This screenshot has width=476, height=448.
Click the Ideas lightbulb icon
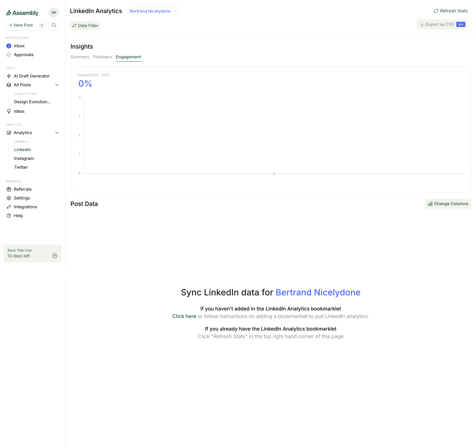[x=9, y=111]
